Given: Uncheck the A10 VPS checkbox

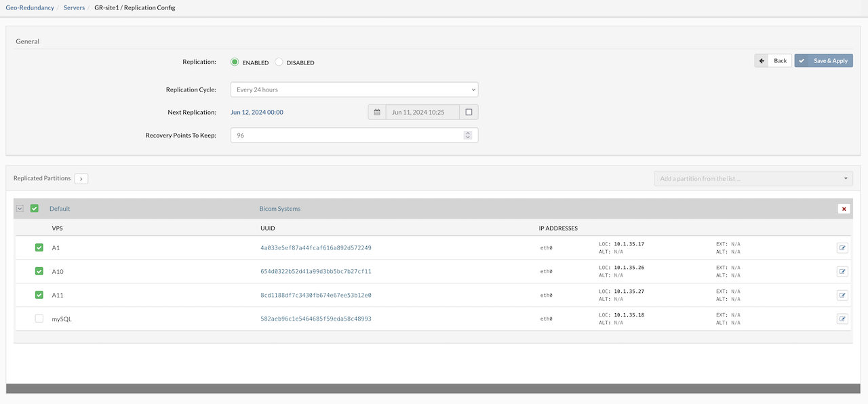Looking at the screenshot, I should 39,271.
